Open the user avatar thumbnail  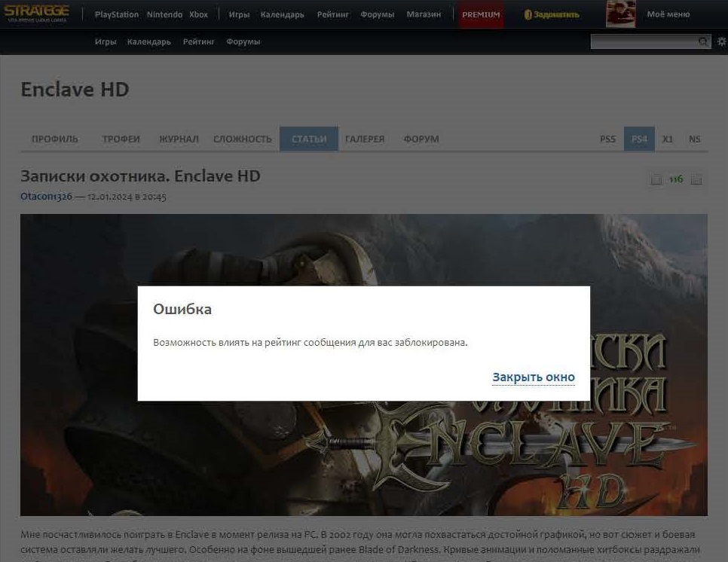click(621, 14)
